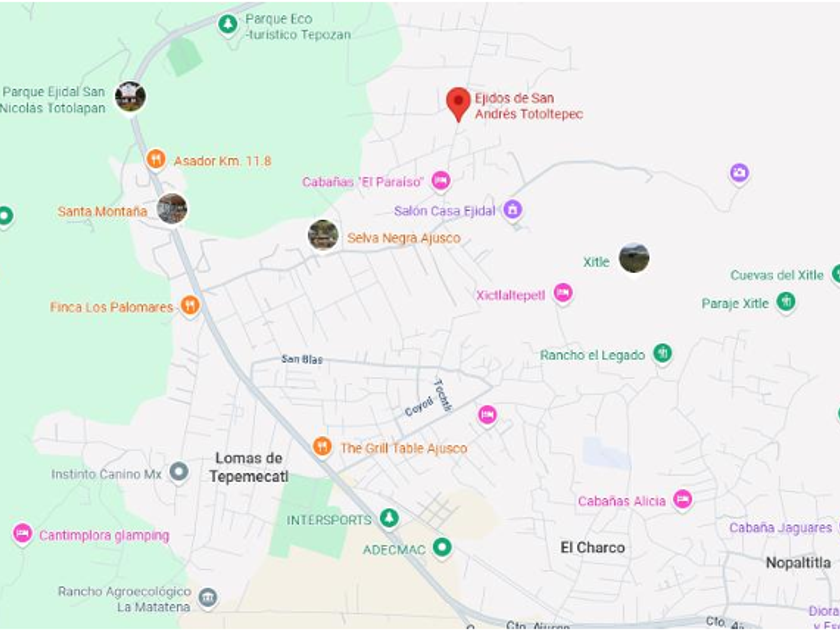Select the Finca Los Palomares restaurant marker

click(190, 306)
